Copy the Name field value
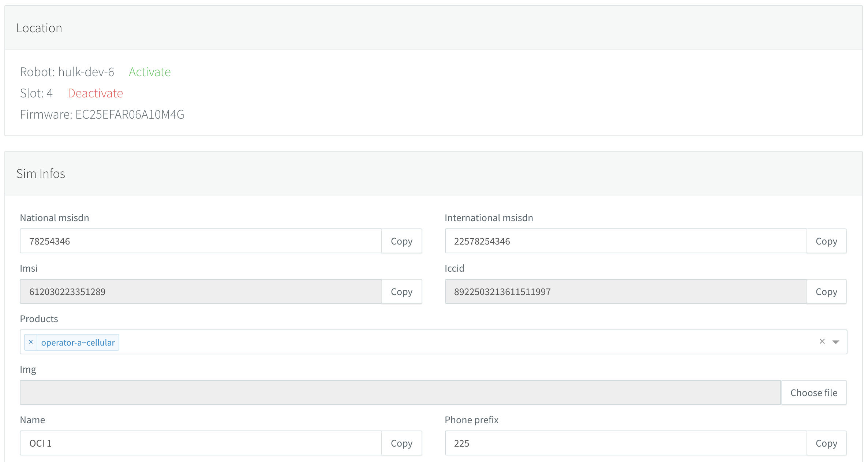 click(401, 443)
